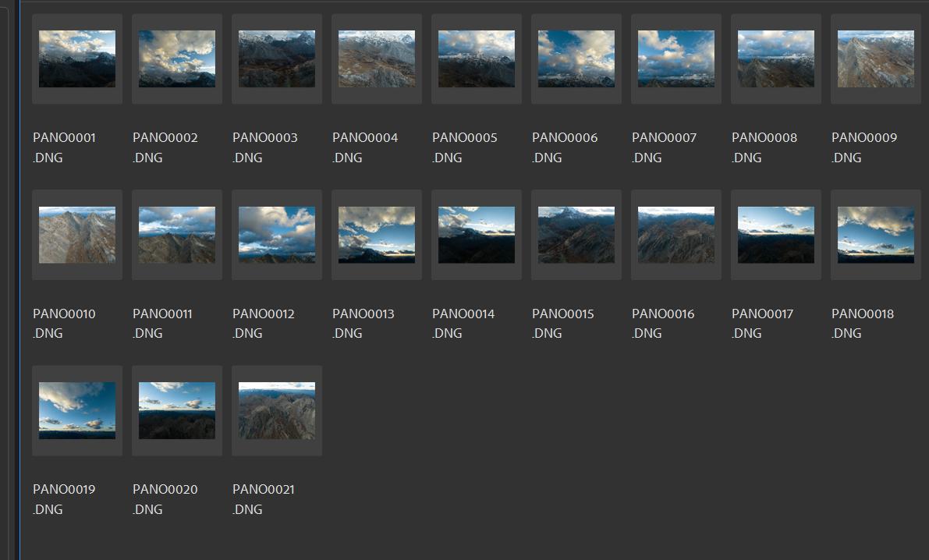Click the PANO0018.DNG file name

pyautogui.click(x=863, y=324)
